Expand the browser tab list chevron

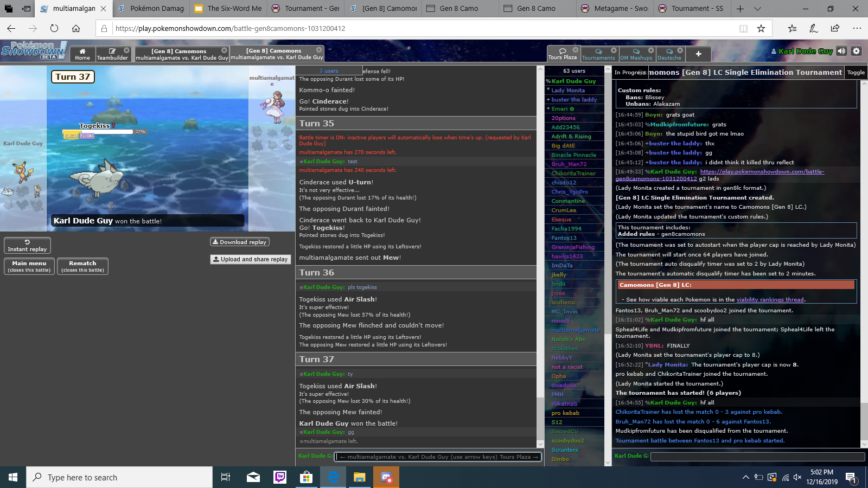[x=757, y=9]
